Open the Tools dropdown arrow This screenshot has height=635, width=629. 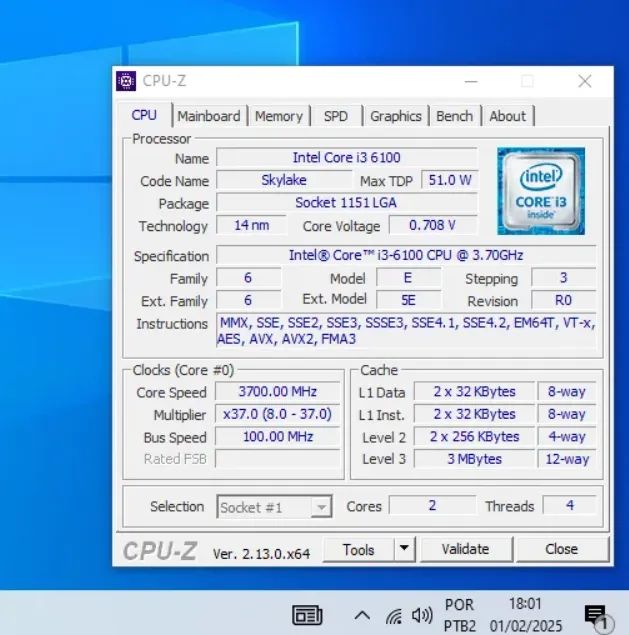404,549
